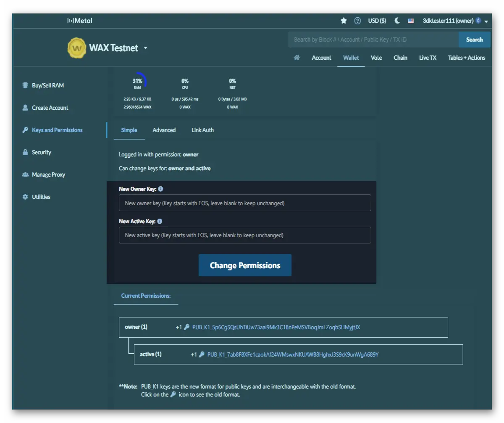This screenshot has height=423, width=504.
Task: Toggle dark mode moon icon
Action: (397, 21)
